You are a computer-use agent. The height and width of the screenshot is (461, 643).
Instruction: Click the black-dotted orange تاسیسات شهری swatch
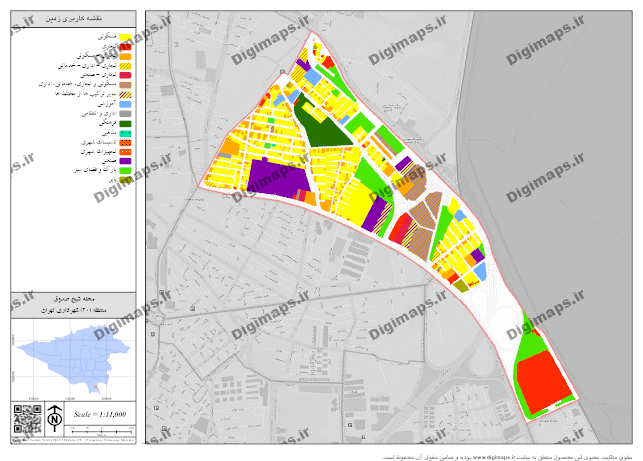tap(125, 143)
